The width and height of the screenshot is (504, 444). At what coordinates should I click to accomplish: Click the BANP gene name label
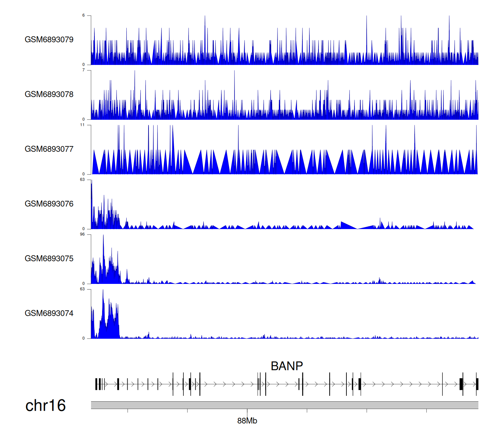pos(287,366)
